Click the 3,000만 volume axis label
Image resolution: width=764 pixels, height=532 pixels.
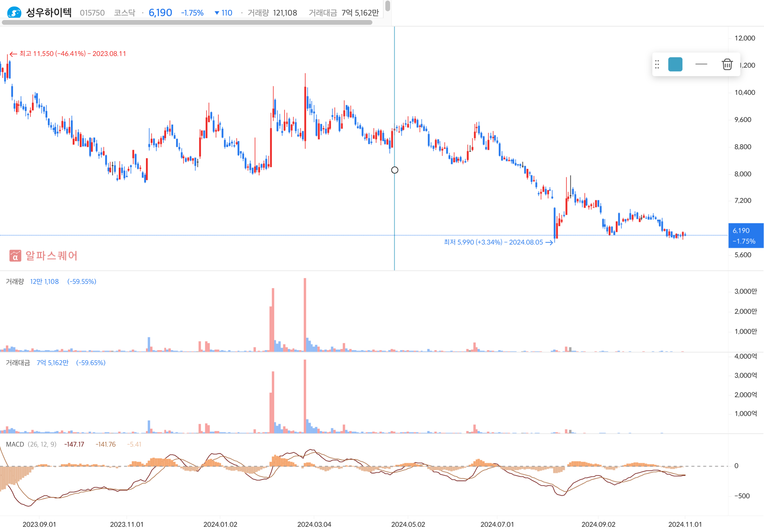coord(746,292)
